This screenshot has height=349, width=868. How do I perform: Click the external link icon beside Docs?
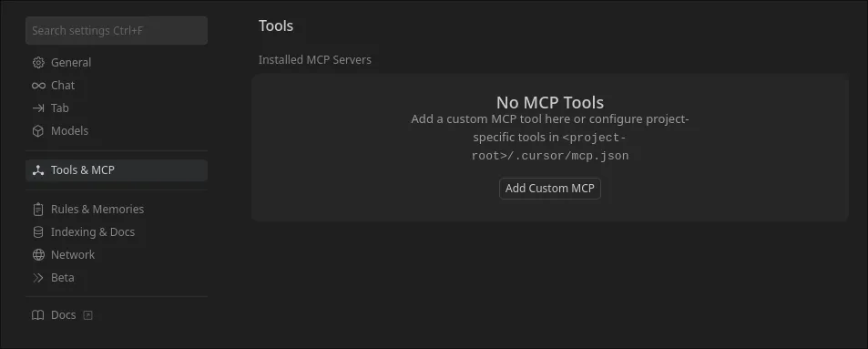tap(87, 315)
